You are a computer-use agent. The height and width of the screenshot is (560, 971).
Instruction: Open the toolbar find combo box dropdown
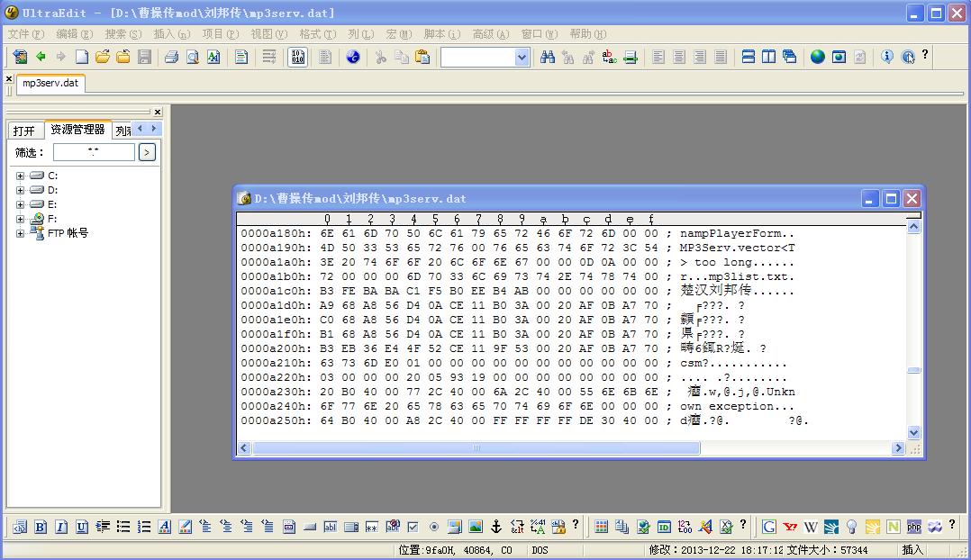(x=522, y=57)
